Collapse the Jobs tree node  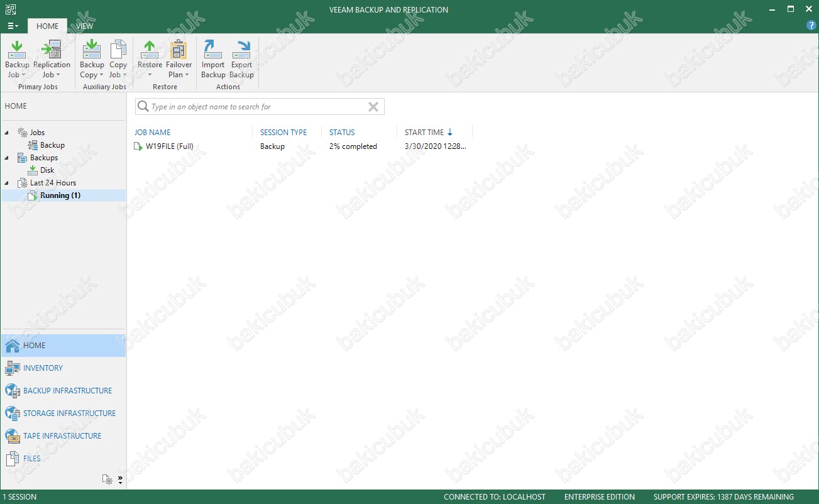click(7, 133)
